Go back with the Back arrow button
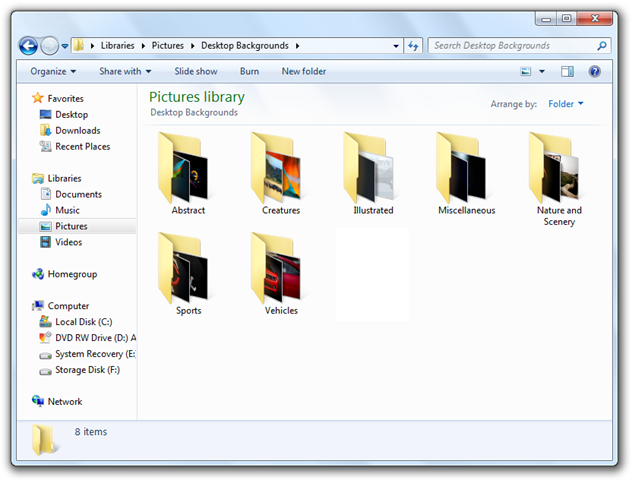This screenshot has height=480, width=632. tap(28, 46)
